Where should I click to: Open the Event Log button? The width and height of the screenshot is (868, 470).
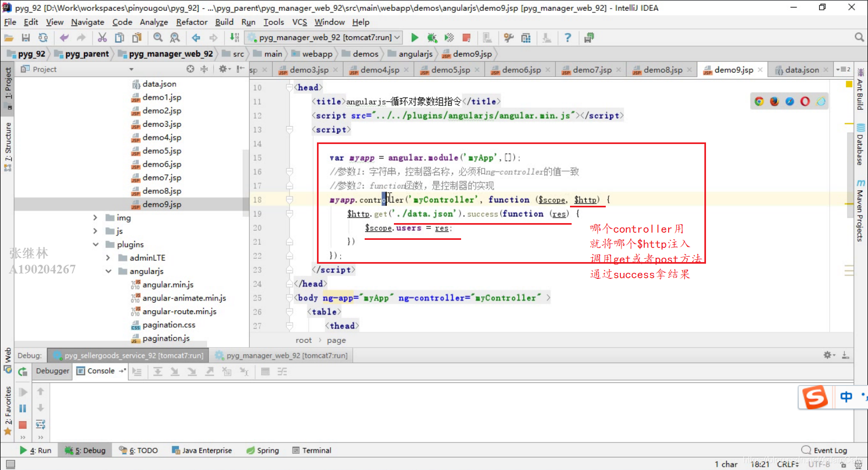click(824, 451)
